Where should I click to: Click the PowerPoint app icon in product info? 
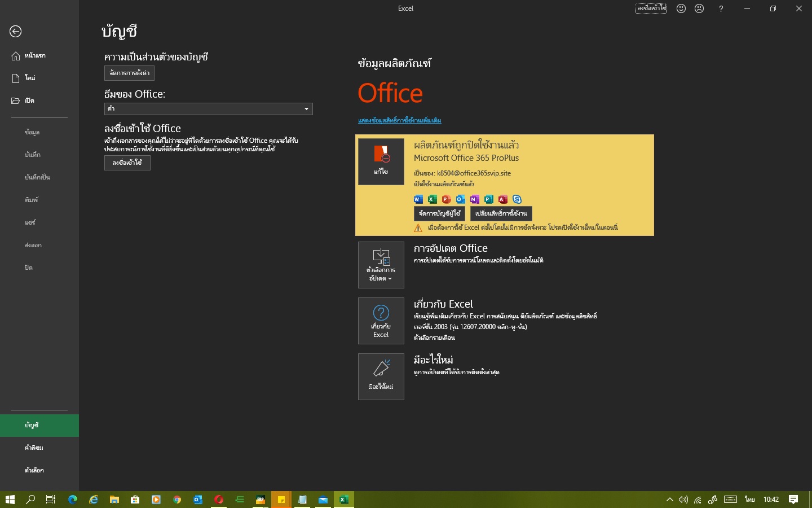click(x=447, y=199)
